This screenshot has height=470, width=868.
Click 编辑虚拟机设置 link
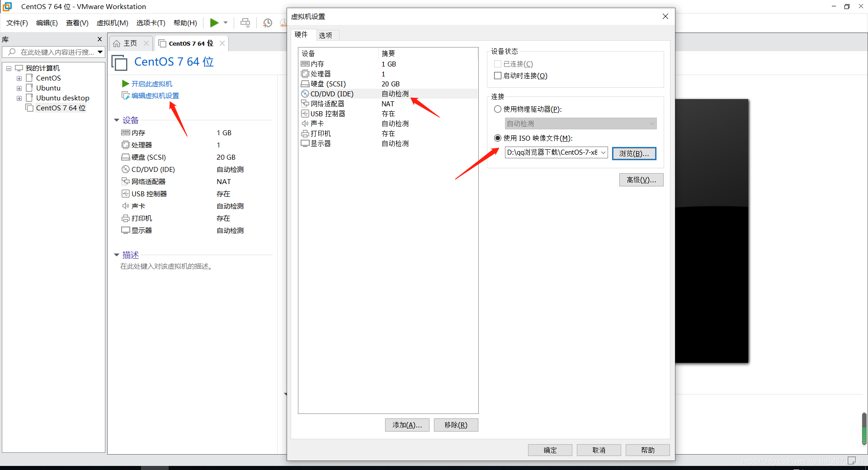click(155, 96)
